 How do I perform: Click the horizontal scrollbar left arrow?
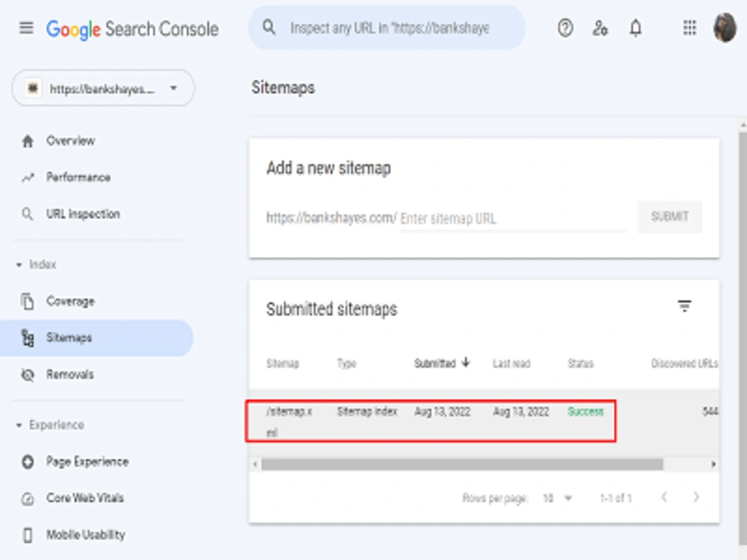click(x=255, y=464)
